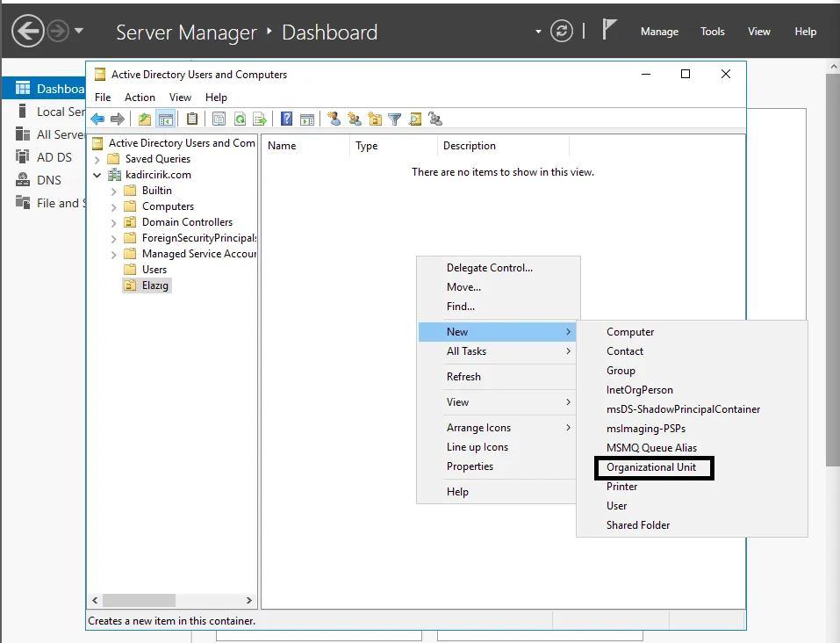Expand the Computers container
The height and width of the screenshot is (643, 840).
pos(113,206)
